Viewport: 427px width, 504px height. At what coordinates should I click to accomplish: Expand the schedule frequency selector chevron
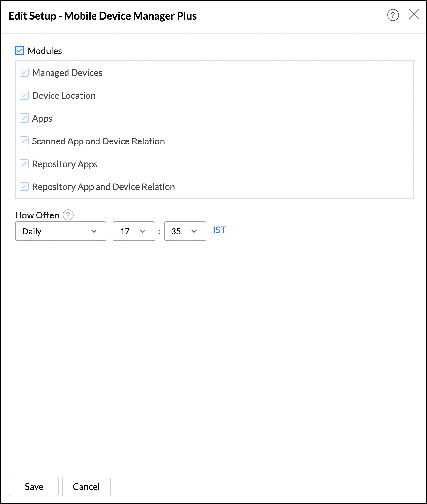[94, 231]
